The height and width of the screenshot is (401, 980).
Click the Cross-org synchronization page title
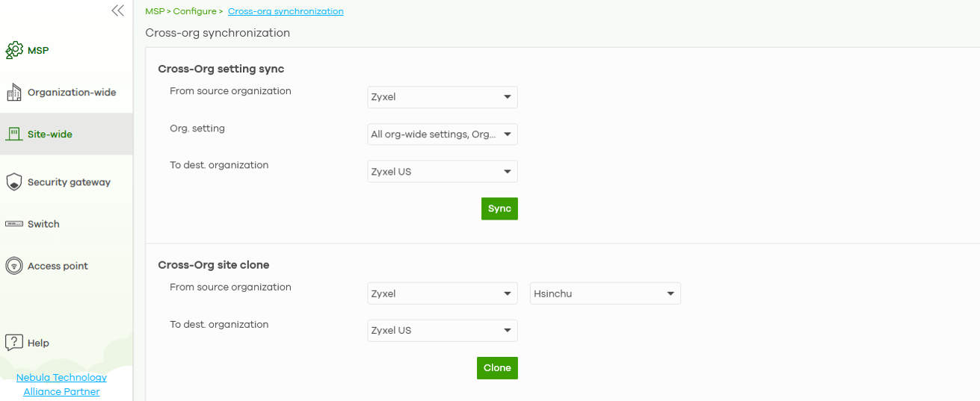[x=218, y=33]
